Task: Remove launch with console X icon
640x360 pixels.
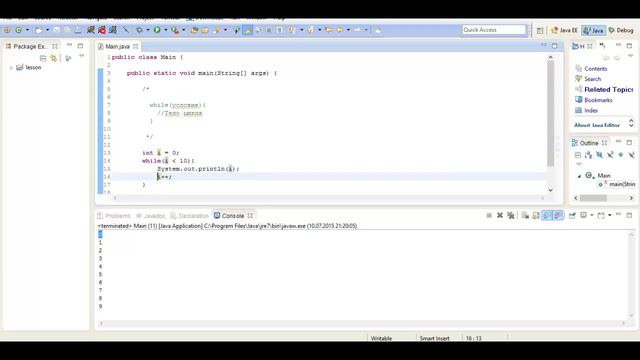Action: click(x=500, y=216)
